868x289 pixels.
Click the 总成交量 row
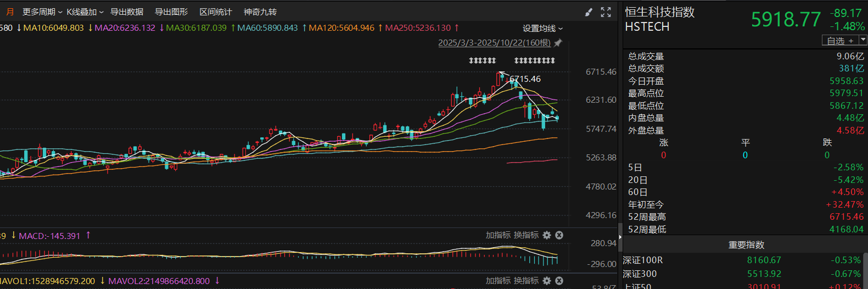point(746,57)
